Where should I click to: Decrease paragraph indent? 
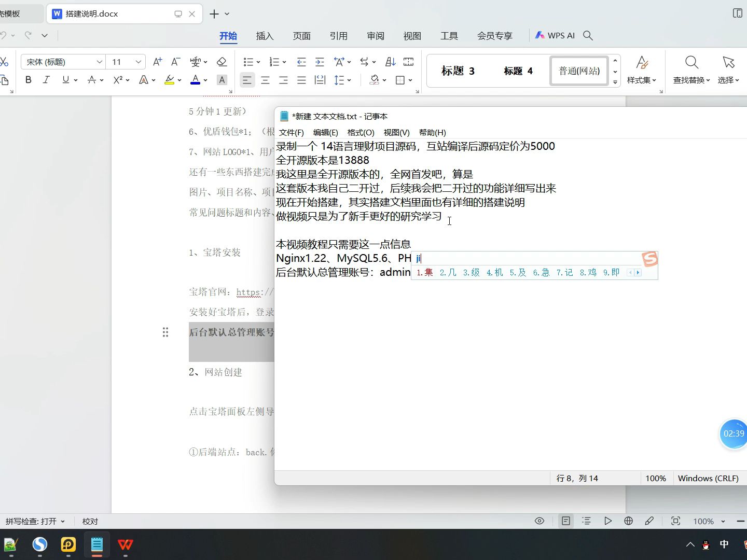coord(301,62)
